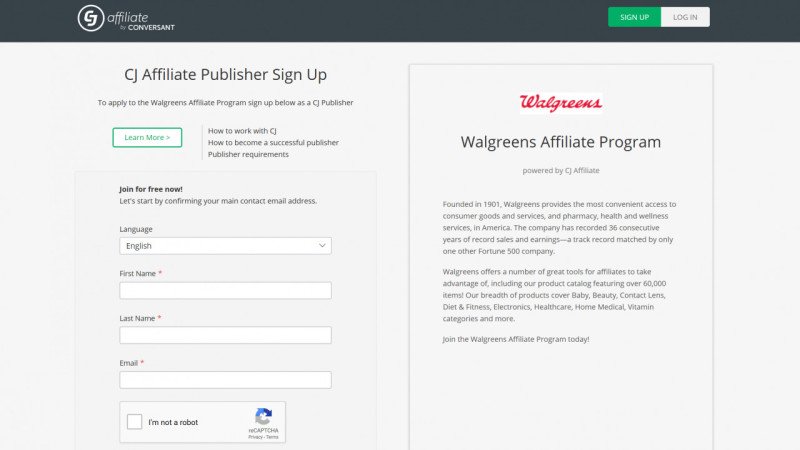800x450 pixels.
Task: Click the Language dropdown chevron arrow
Action: [322, 245]
